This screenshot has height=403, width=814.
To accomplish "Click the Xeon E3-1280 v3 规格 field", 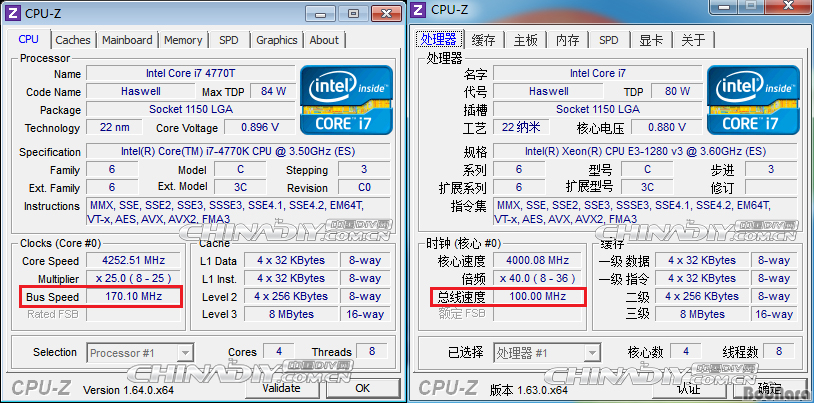I will [x=645, y=152].
